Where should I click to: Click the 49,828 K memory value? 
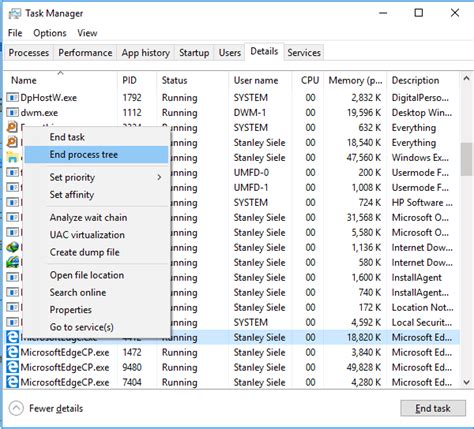364,367
